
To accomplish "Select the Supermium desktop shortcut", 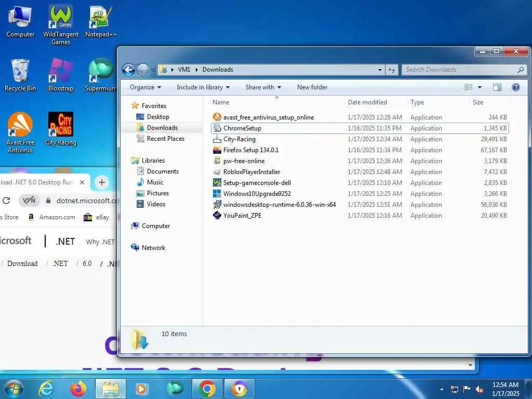I will [x=100, y=75].
